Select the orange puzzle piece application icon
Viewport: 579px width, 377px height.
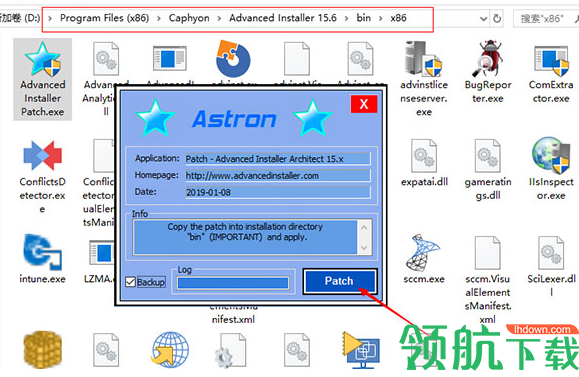coord(233,58)
